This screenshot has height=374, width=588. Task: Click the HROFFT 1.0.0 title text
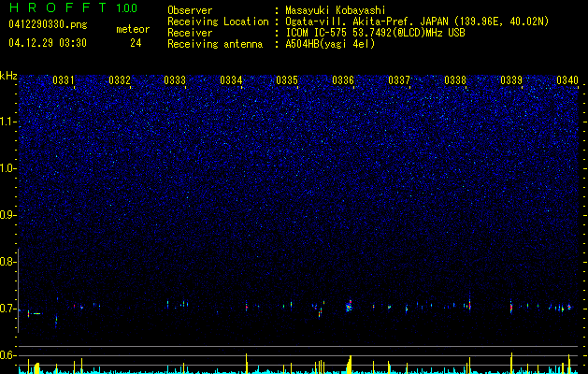(73, 7)
